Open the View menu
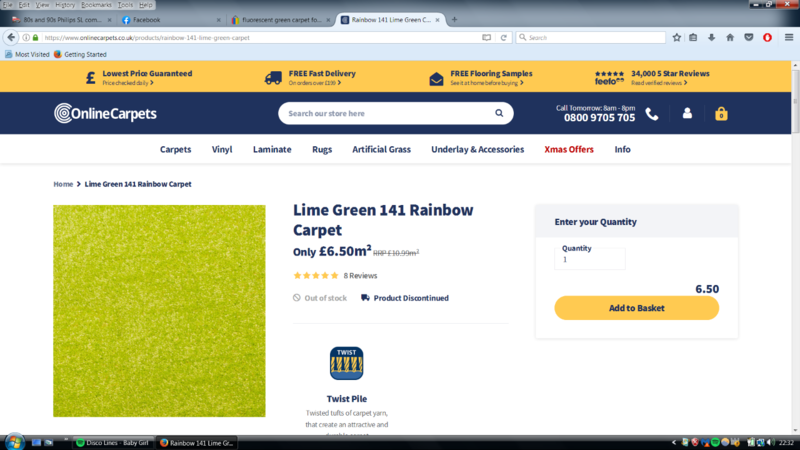Viewport: 800px width, 450px height. (42, 5)
